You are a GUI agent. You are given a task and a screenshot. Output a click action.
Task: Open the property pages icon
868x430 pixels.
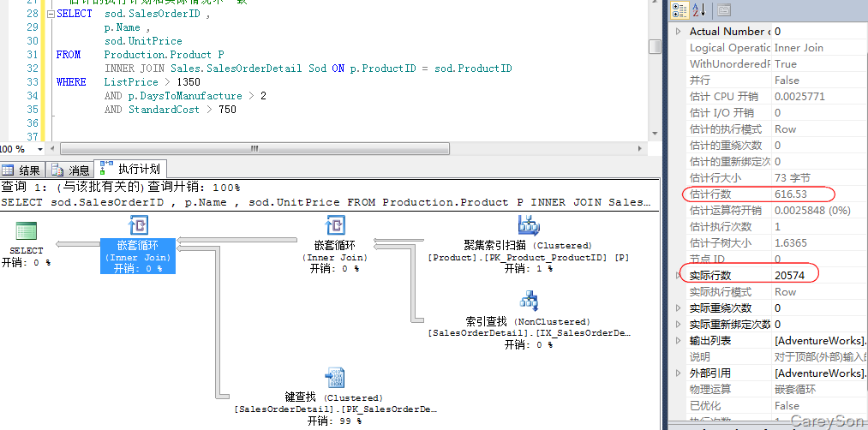(x=724, y=10)
